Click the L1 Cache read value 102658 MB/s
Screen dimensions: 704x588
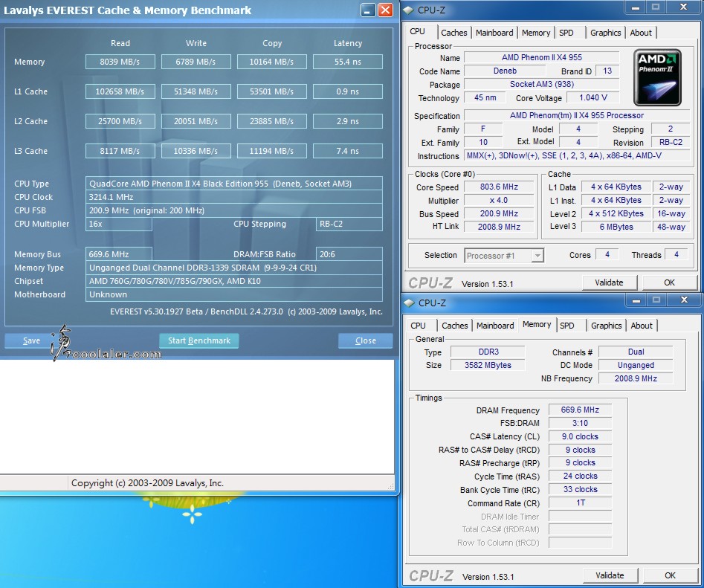point(120,91)
